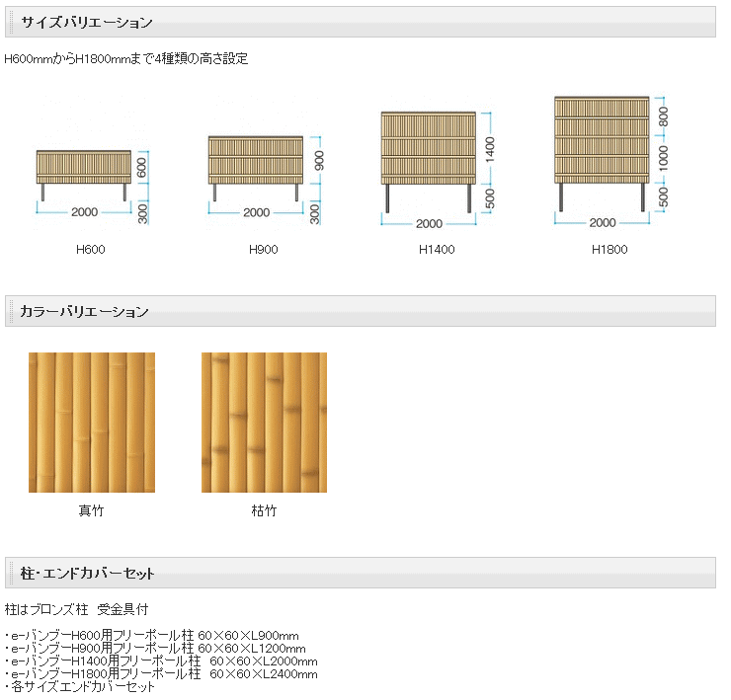Screen dimensions: 731x700
Task: Click the e-バンブーH1400用フリーポール柱 line
Action: [161, 661]
